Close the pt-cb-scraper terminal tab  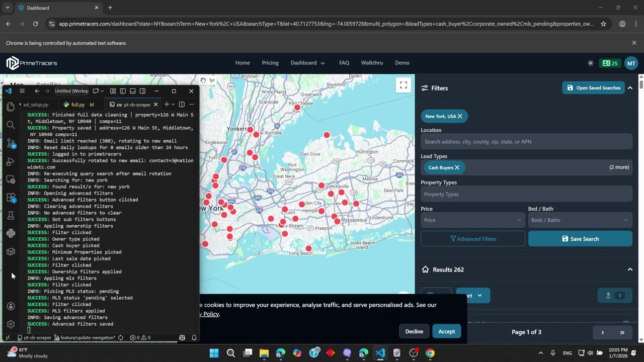(x=155, y=105)
